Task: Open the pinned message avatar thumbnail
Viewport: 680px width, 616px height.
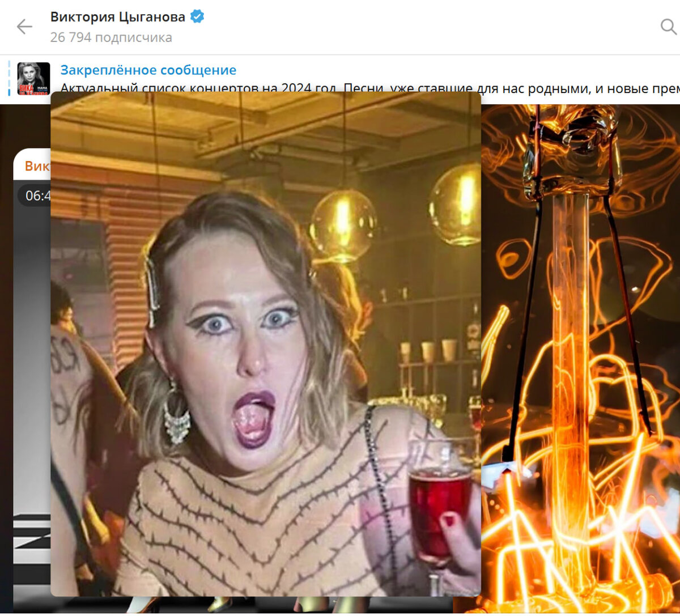Action: point(34,78)
